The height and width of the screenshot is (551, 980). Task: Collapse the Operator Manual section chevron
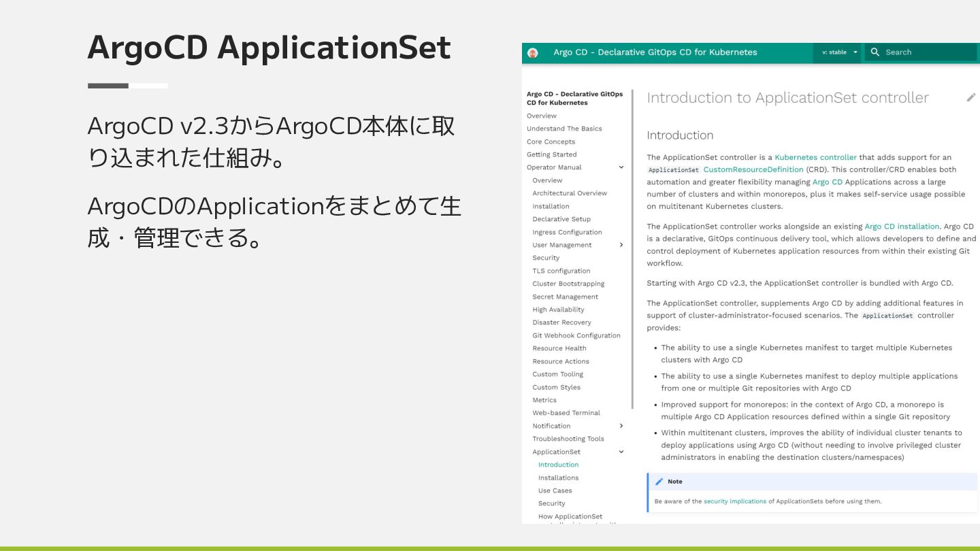tap(621, 167)
